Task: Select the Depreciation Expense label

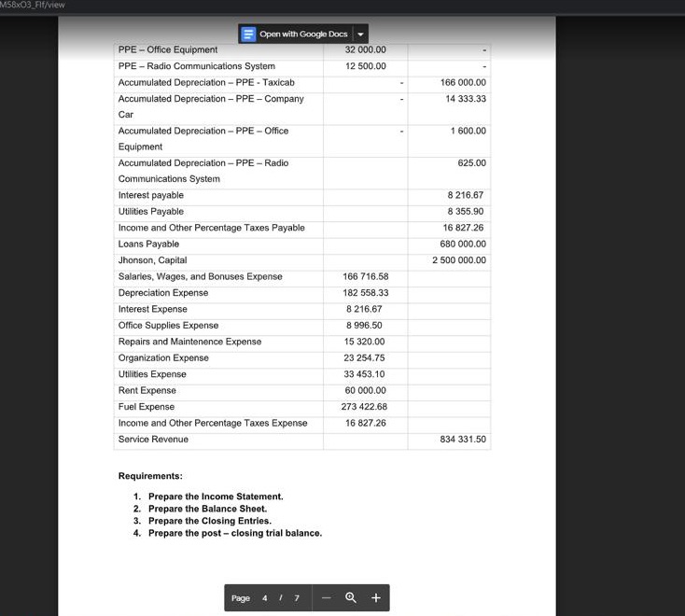Action: (x=163, y=293)
